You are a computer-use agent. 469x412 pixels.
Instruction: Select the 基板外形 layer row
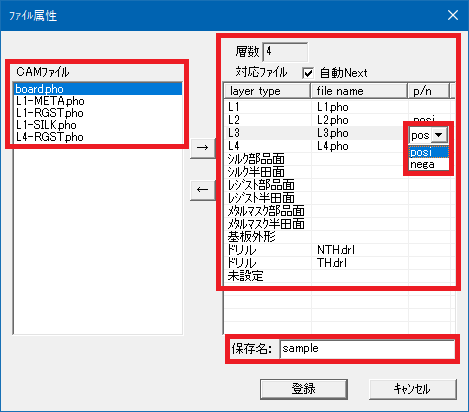pyautogui.click(x=337, y=237)
